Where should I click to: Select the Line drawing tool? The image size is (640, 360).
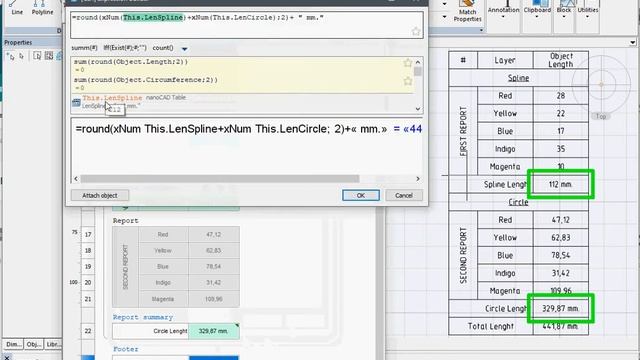point(17,8)
